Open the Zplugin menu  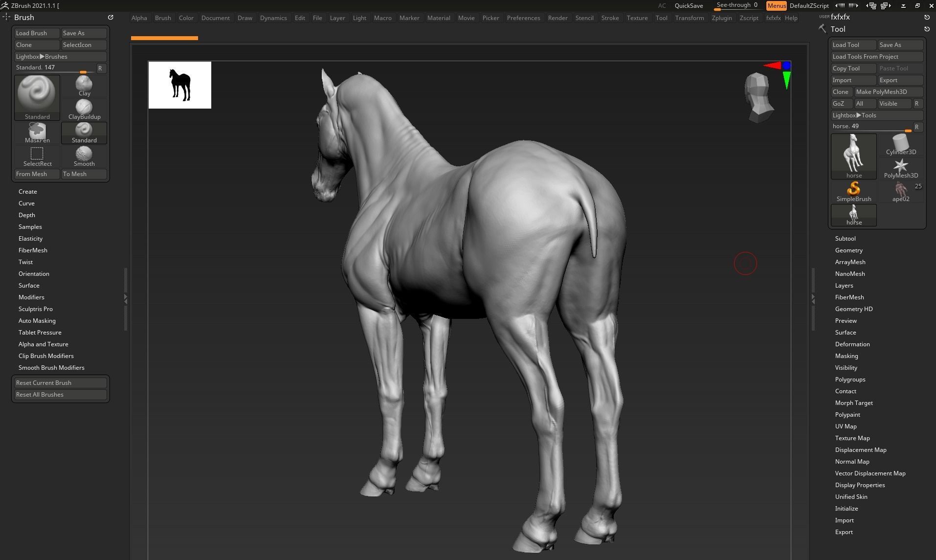[x=722, y=18]
